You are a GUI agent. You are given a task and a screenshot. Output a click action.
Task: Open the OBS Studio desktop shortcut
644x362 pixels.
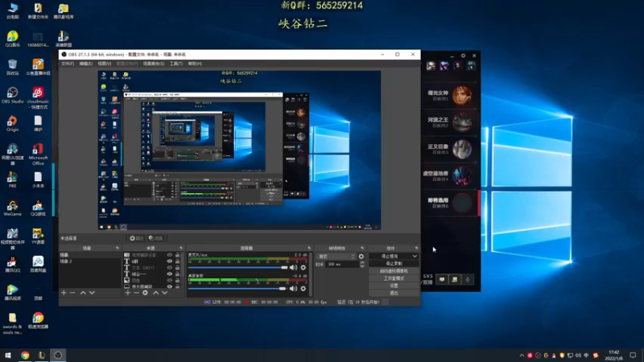click(13, 93)
